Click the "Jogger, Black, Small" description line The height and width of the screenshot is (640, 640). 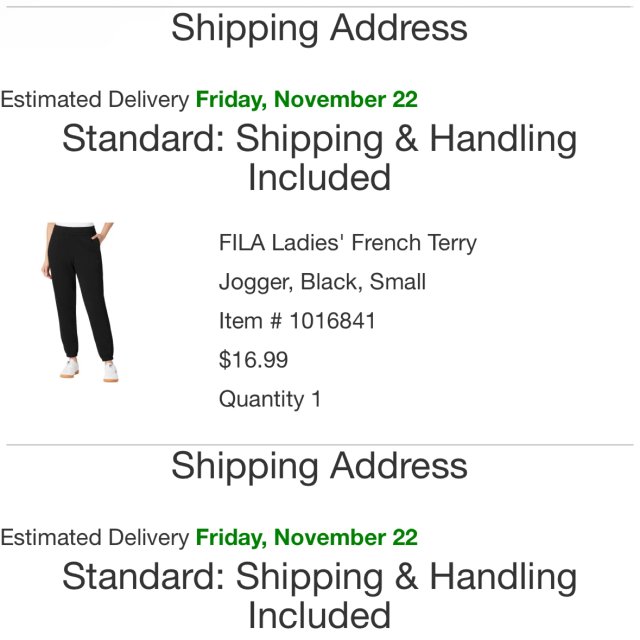point(322,282)
